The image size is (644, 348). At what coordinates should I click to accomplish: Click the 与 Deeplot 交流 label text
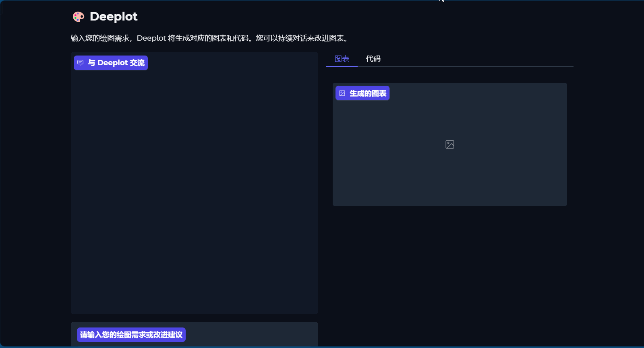[x=116, y=63]
